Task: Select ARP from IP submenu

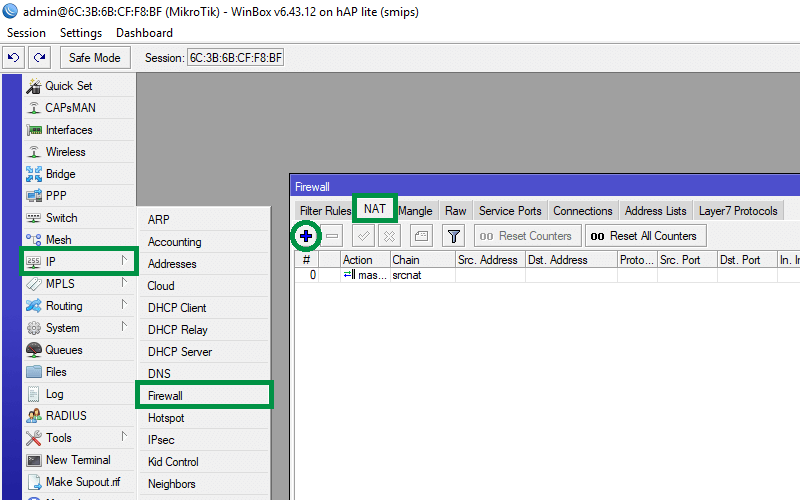Action: point(204,219)
